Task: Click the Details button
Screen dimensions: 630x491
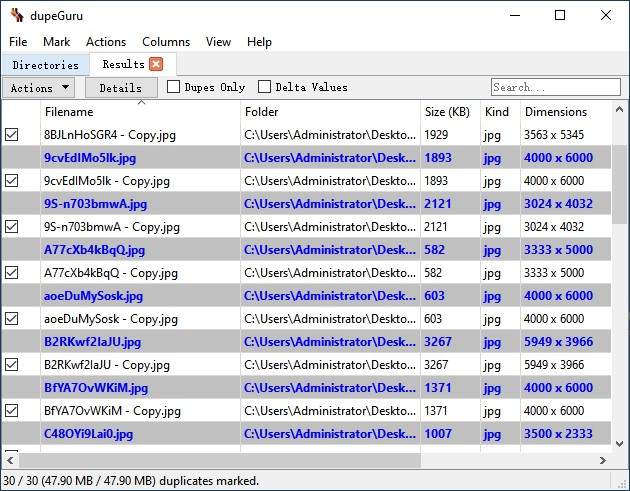Action: 120,88
